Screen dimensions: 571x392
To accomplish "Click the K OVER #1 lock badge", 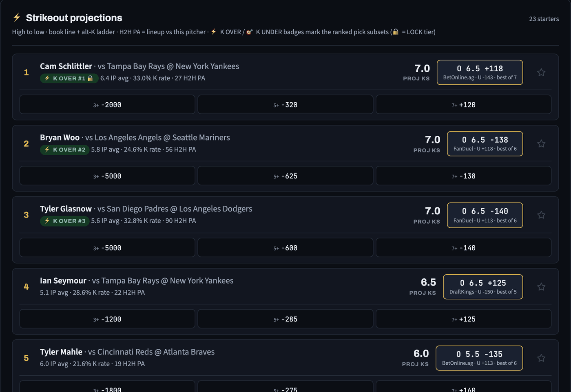I will (69, 78).
